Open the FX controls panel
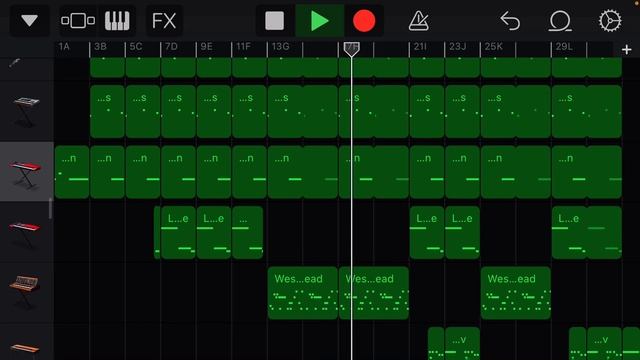640x360 pixels. coord(164,20)
